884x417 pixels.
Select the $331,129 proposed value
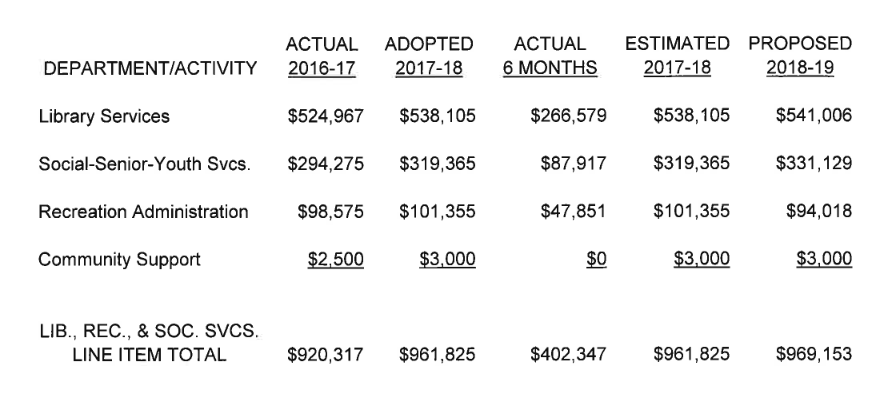point(813,164)
